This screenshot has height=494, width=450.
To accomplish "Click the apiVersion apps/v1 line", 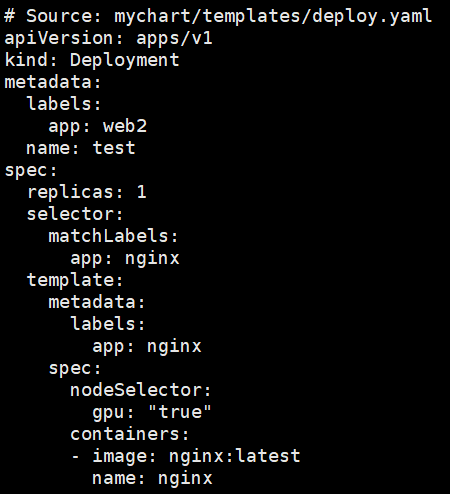I will (x=108, y=38).
